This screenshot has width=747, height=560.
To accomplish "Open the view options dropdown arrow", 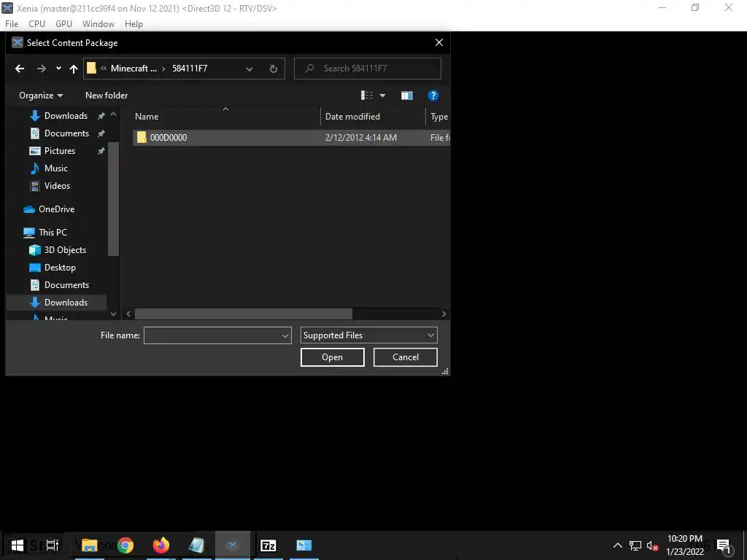I will pyautogui.click(x=382, y=96).
